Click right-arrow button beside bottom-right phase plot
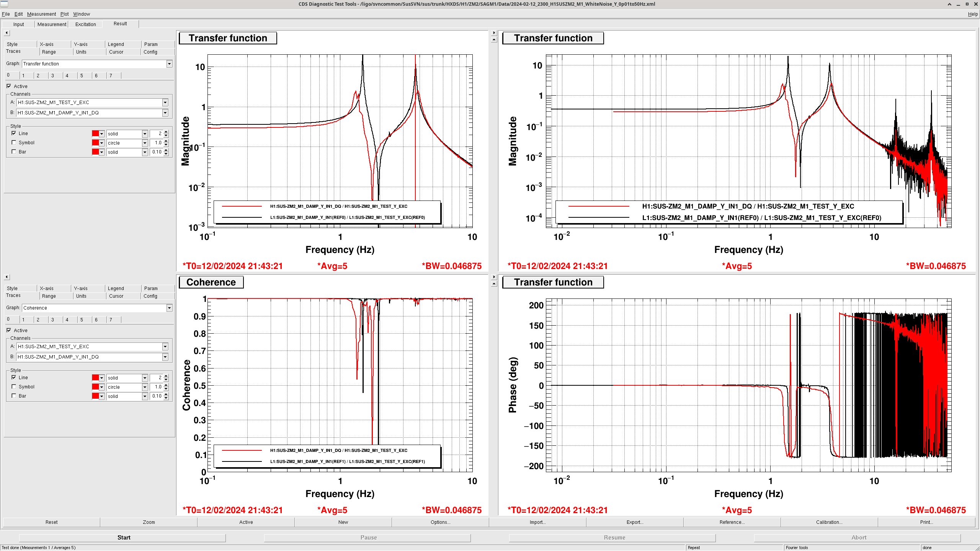Image resolution: width=980 pixels, height=551 pixels. [x=494, y=277]
